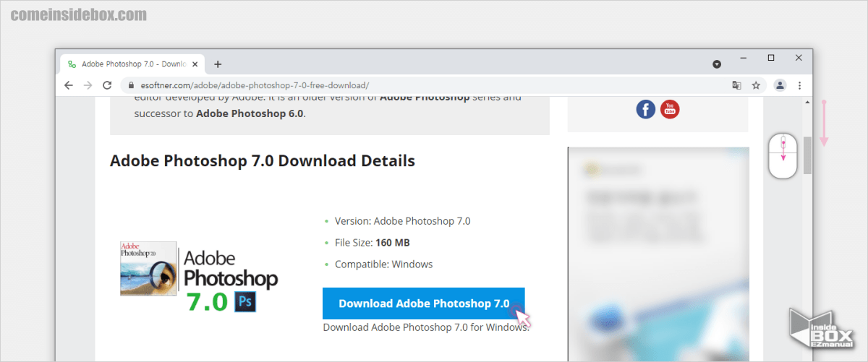Click Download Adobe Photoshop 7.0 button
This screenshot has height=362, width=868.
[x=424, y=303]
